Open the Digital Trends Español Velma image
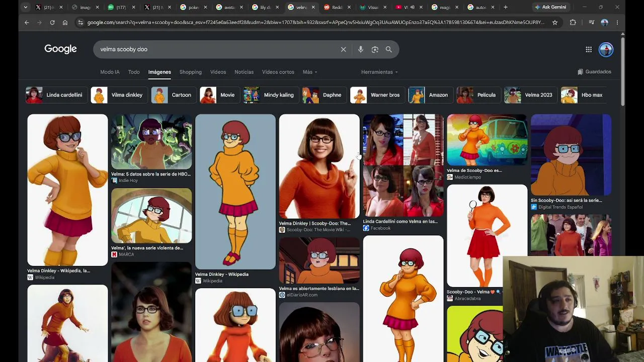The image size is (644, 362). pyautogui.click(x=571, y=155)
